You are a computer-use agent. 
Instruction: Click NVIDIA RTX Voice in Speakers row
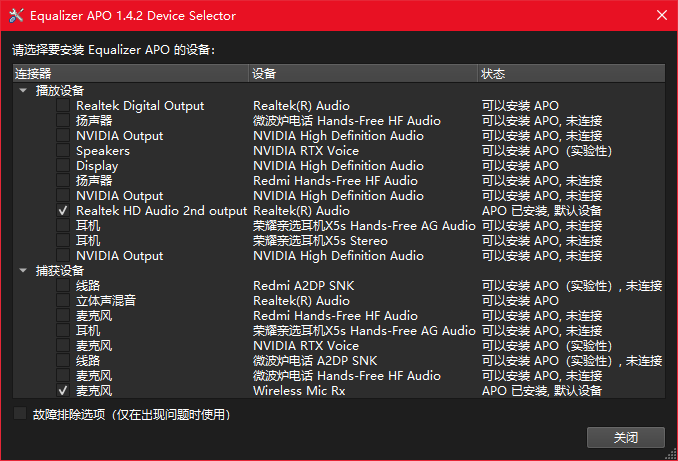tap(306, 151)
